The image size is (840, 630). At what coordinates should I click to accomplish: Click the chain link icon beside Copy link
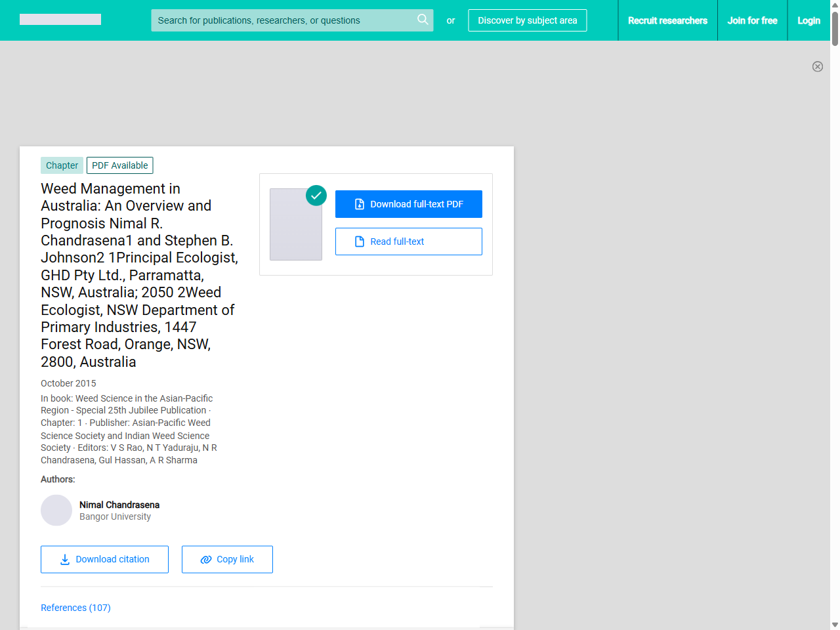206,559
